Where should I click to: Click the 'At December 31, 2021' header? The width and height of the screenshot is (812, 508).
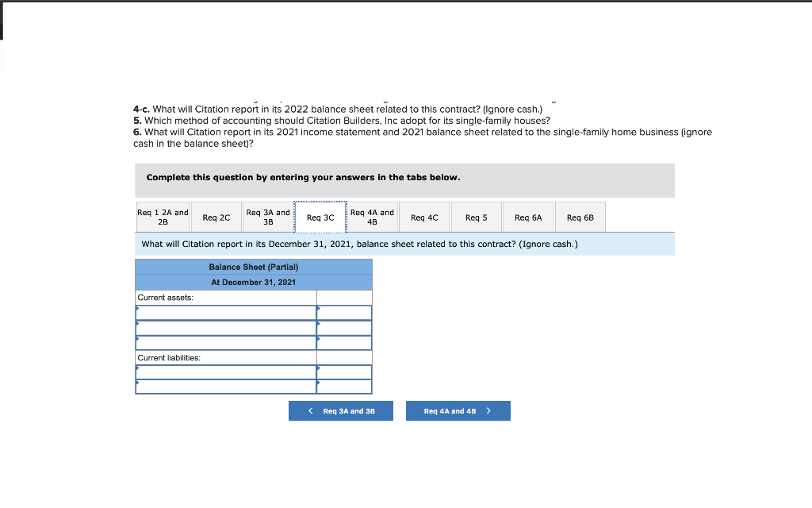[254, 282]
